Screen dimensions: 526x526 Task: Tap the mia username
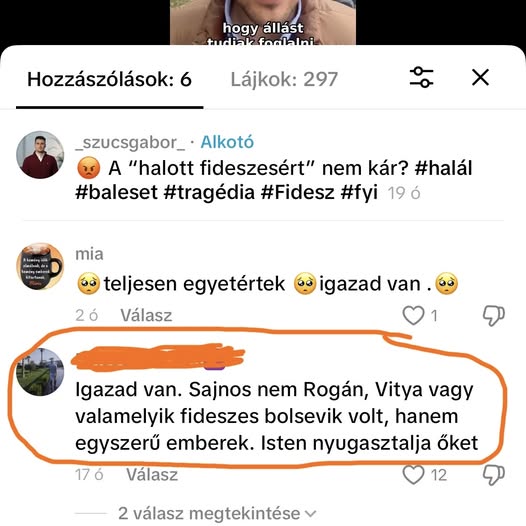pos(89,254)
